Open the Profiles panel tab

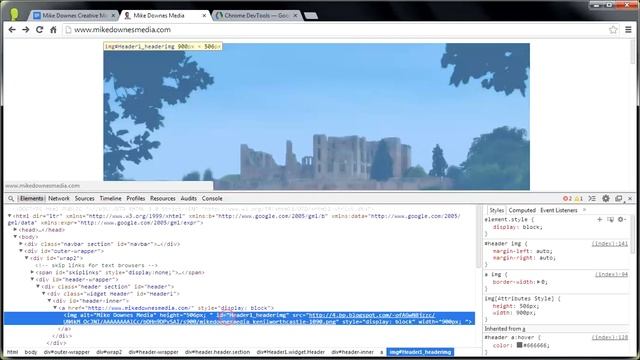tap(136, 198)
